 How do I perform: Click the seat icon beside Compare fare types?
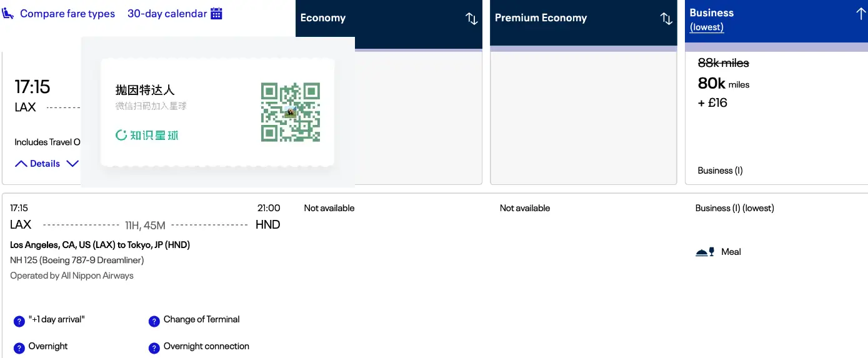click(8, 13)
